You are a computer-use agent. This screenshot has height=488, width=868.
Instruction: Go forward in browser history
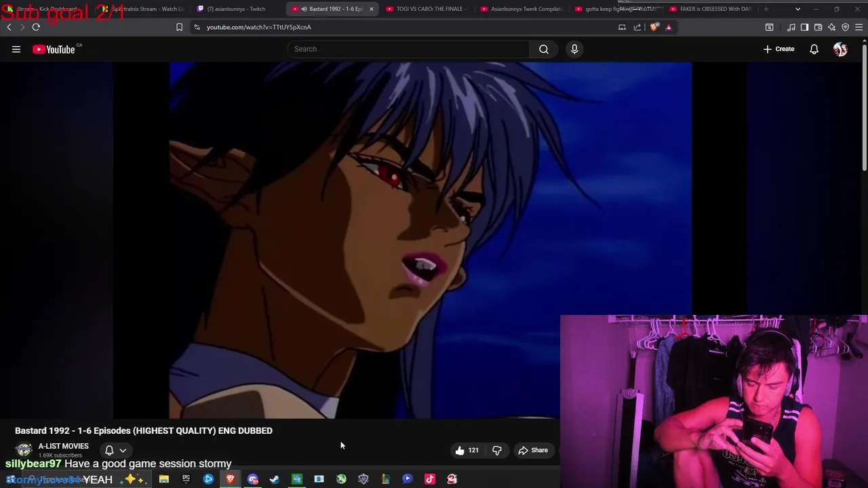click(22, 27)
